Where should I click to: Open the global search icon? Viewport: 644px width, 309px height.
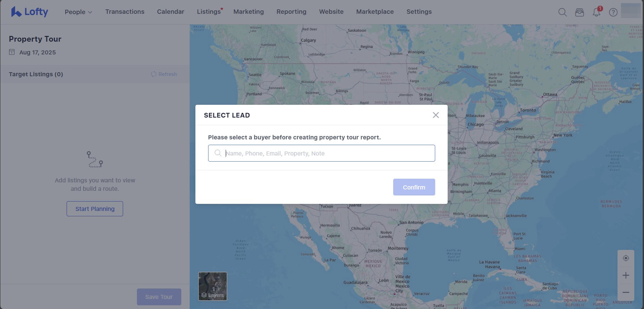pyautogui.click(x=562, y=12)
